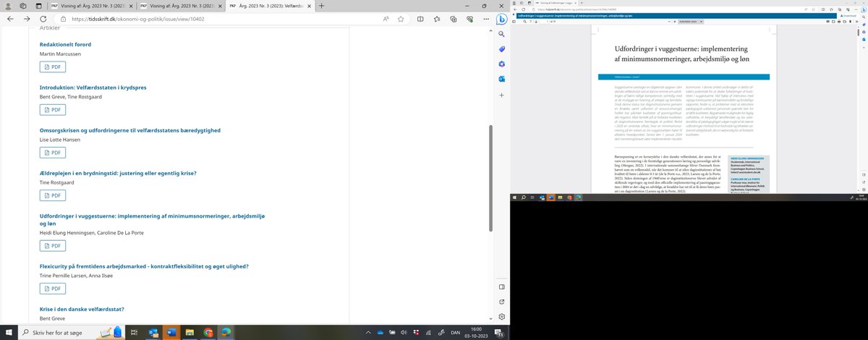Click the Back arrow in left browser
This screenshot has width=868, height=340.
pyautogui.click(x=10, y=19)
